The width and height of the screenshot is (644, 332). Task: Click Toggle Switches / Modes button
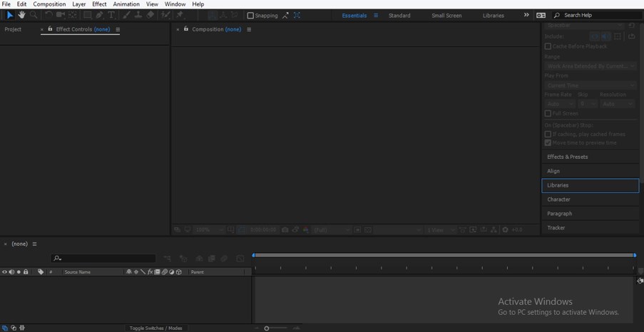(155, 328)
